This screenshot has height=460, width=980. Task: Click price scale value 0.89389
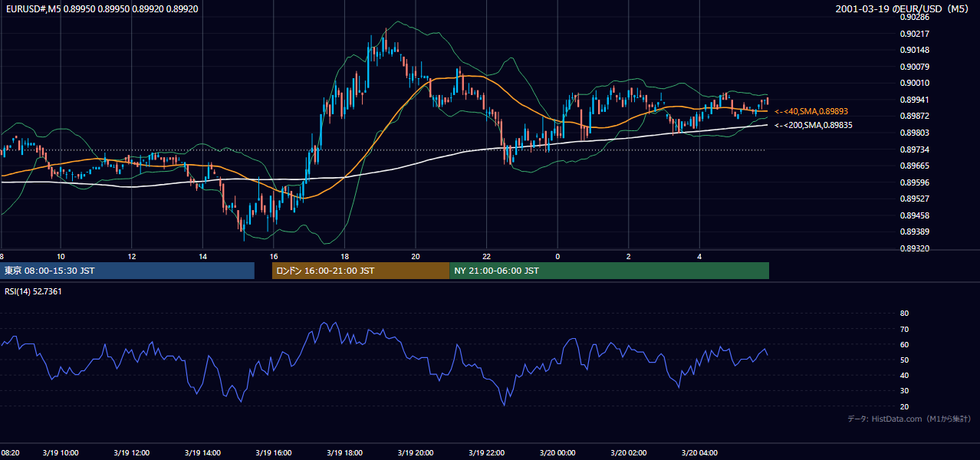(915, 232)
